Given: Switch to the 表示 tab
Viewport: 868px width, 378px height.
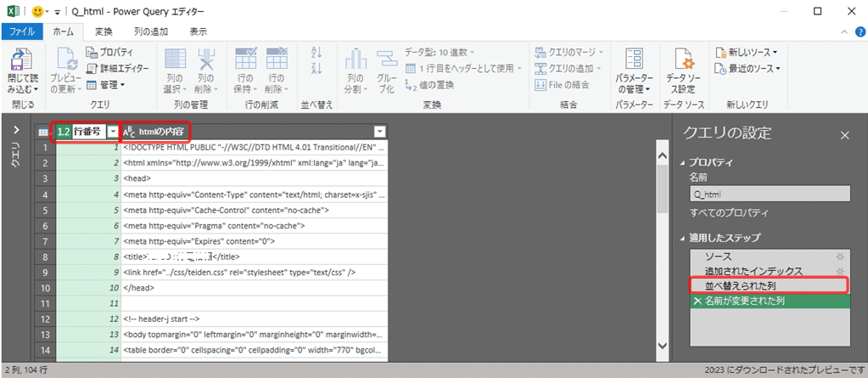Looking at the screenshot, I should point(199,31).
